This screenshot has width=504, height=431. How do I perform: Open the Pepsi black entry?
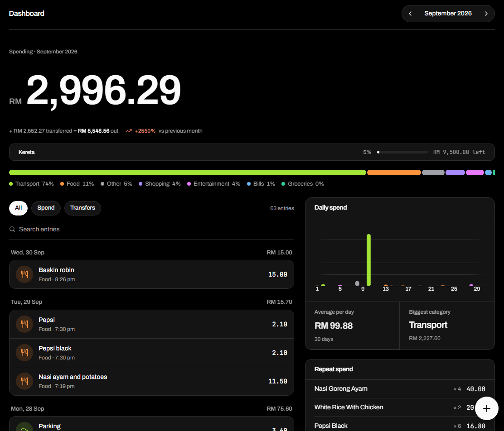click(151, 353)
